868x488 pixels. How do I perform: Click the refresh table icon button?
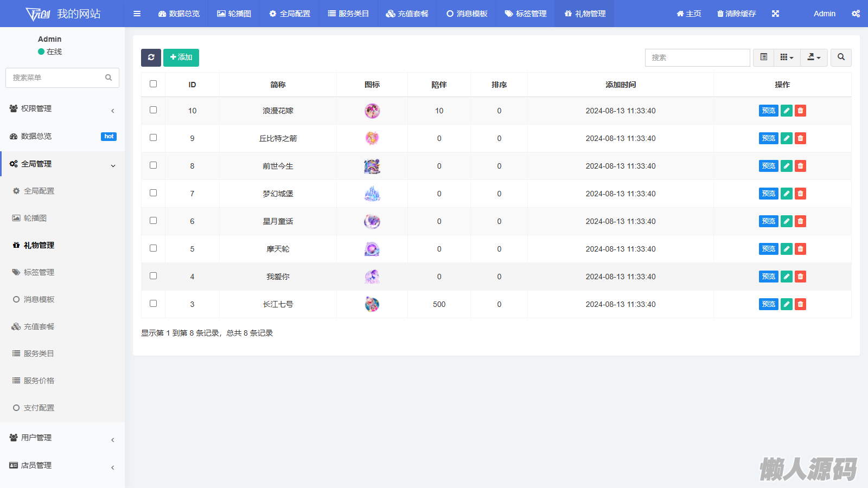coord(151,57)
